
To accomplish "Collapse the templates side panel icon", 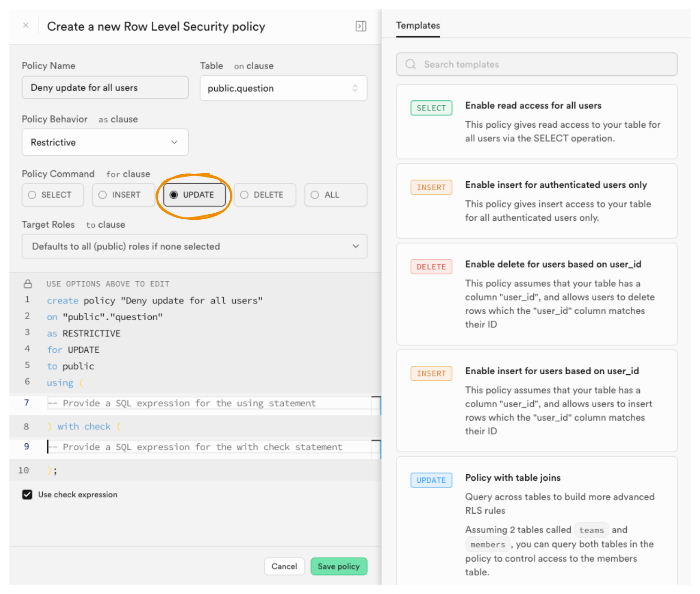I will pos(360,26).
